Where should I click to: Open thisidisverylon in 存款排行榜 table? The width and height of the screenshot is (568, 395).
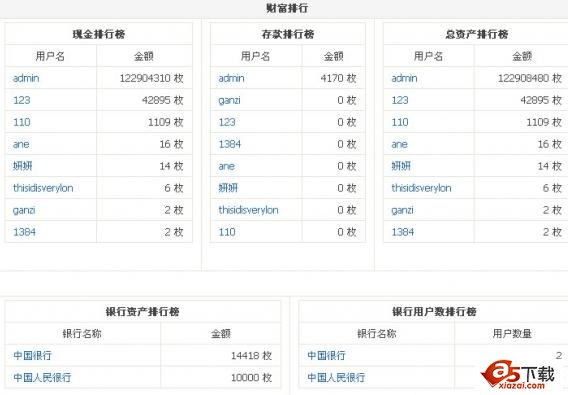pyautogui.click(x=248, y=210)
